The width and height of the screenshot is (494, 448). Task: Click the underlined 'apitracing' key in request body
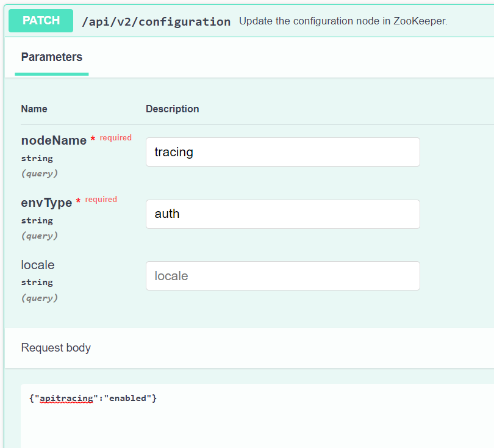pos(67,399)
